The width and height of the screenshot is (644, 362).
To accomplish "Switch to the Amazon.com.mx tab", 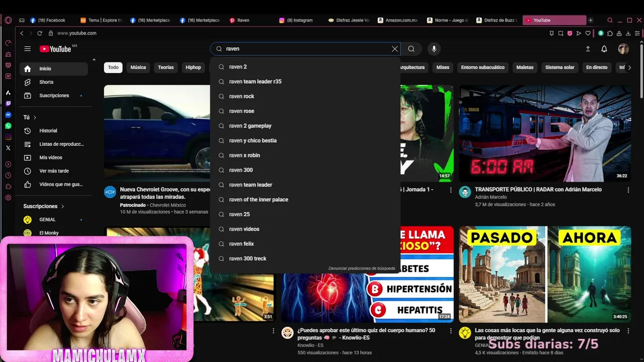I will [398, 20].
